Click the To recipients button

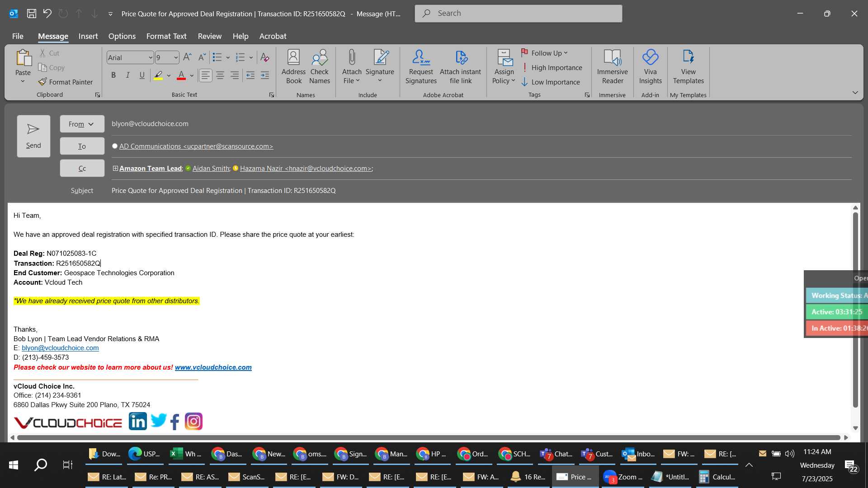pos(82,146)
